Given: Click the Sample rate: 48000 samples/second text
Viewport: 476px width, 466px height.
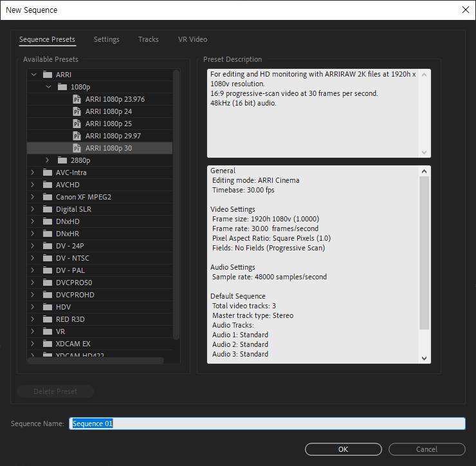Looking at the screenshot, I should click(x=270, y=277).
